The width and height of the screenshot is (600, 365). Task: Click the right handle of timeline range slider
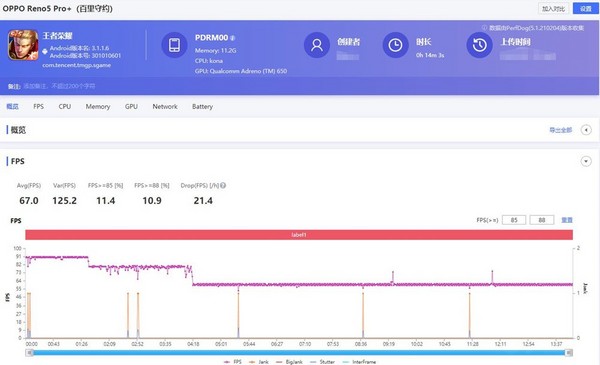pyautogui.click(x=569, y=353)
